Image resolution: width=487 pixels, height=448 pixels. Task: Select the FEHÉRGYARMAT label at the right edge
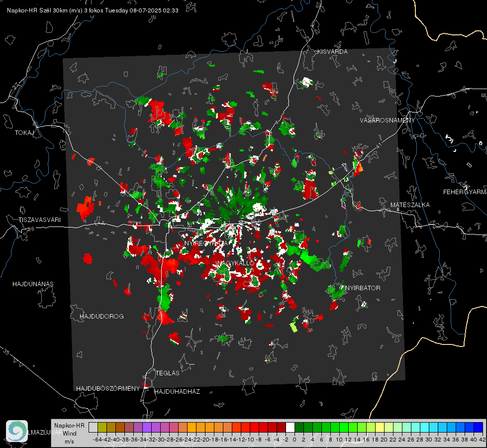click(x=465, y=192)
